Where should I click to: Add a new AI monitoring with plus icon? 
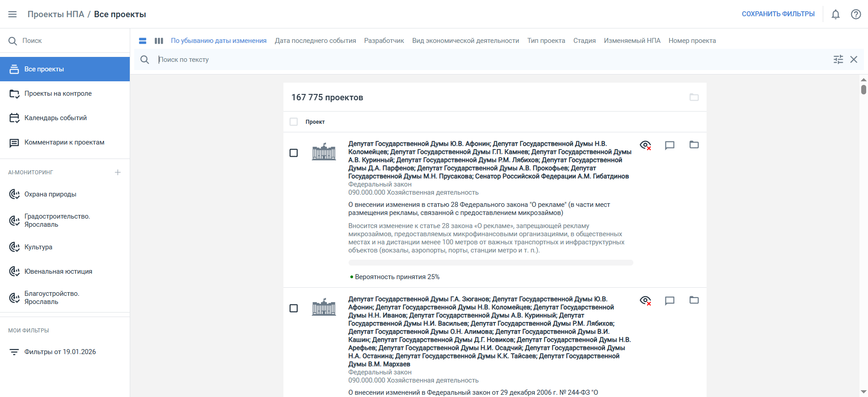118,172
